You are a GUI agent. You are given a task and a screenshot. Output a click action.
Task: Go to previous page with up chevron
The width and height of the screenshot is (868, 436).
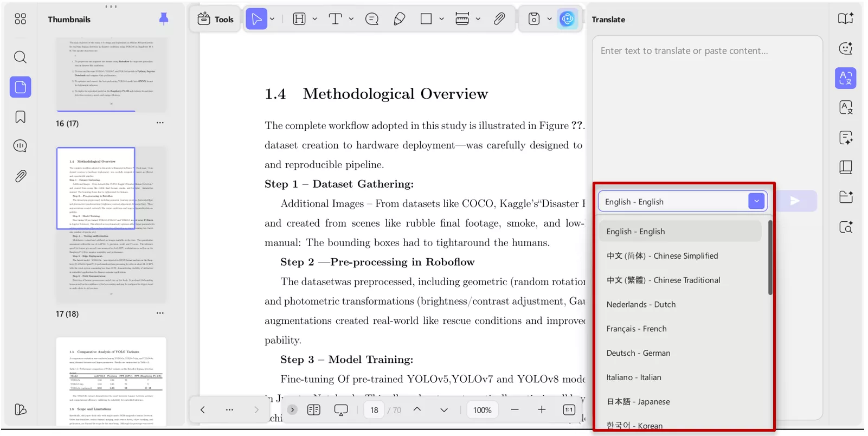417,410
